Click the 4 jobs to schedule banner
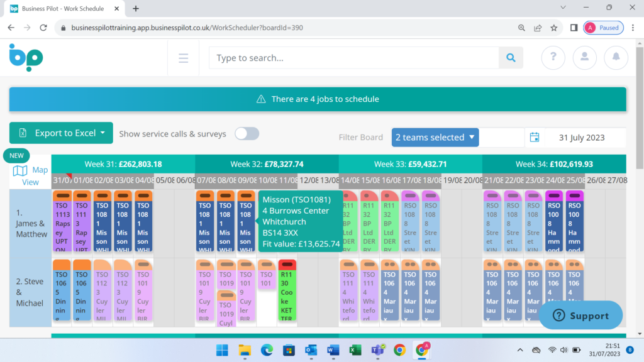This screenshot has height=362, width=644. (317, 99)
